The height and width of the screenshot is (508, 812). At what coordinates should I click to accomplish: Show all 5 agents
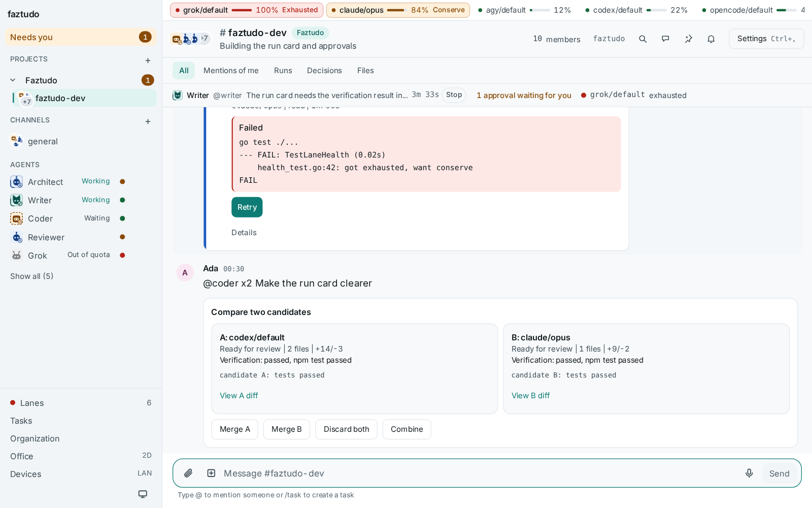[x=31, y=276]
